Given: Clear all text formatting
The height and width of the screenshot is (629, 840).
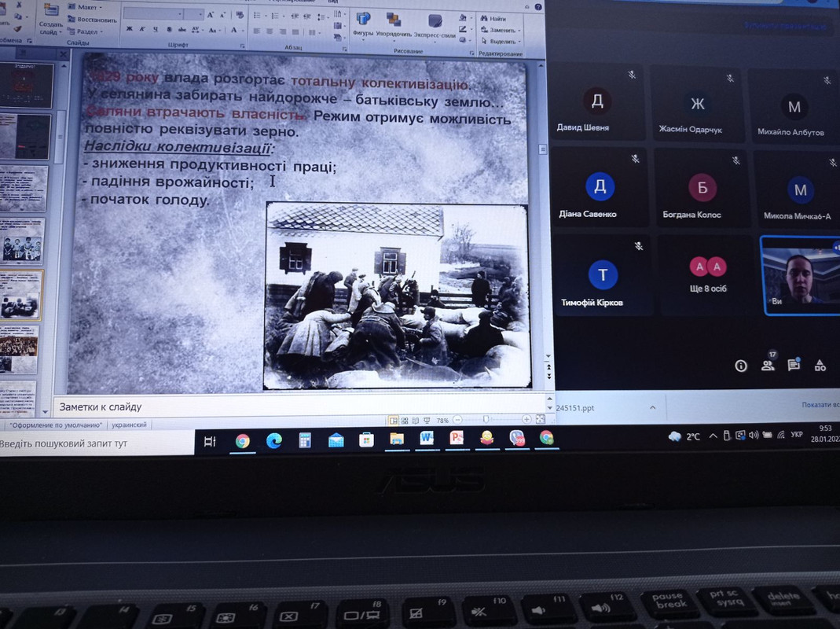Looking at the screenshot, I should click(240, 15).
